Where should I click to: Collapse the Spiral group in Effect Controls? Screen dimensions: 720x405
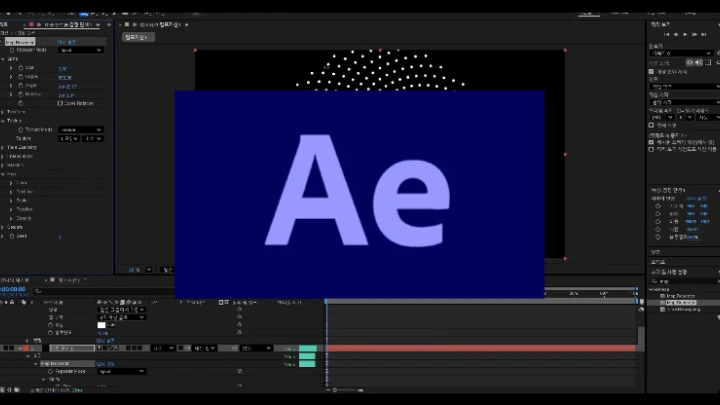[2, 59]
